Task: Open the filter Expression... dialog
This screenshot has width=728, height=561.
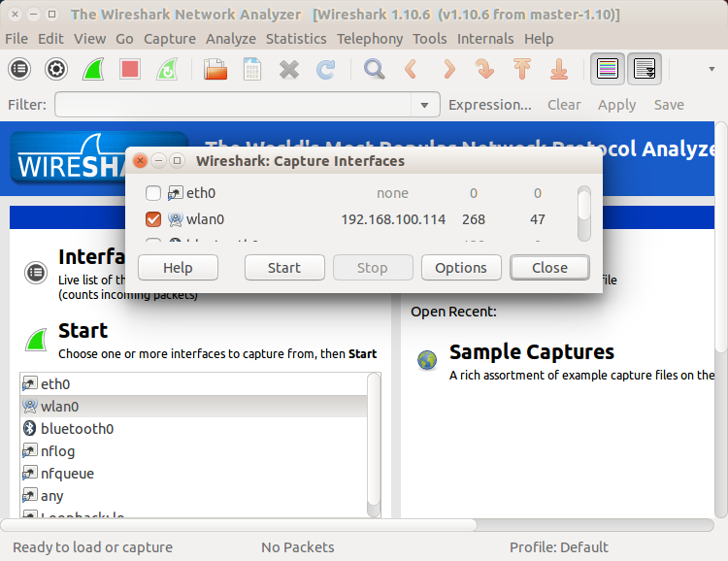Action: [x=490, y=105]
